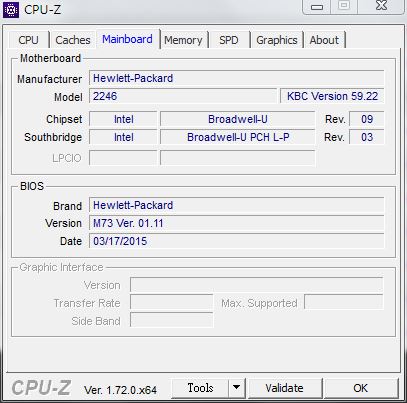Go to the Memory tab
The image size is (407, 403).
[x=183, y=40]
